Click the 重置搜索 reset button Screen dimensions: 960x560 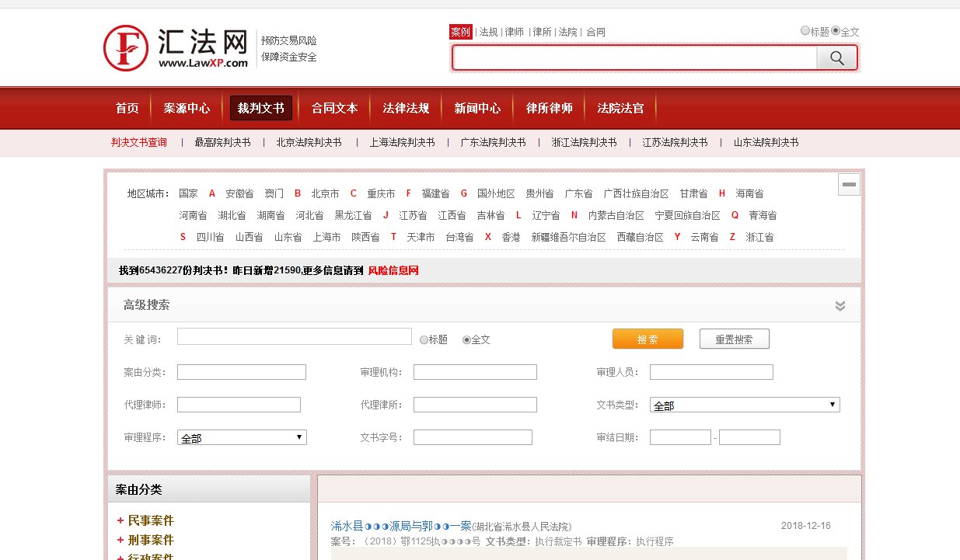[x=734, y=338]
